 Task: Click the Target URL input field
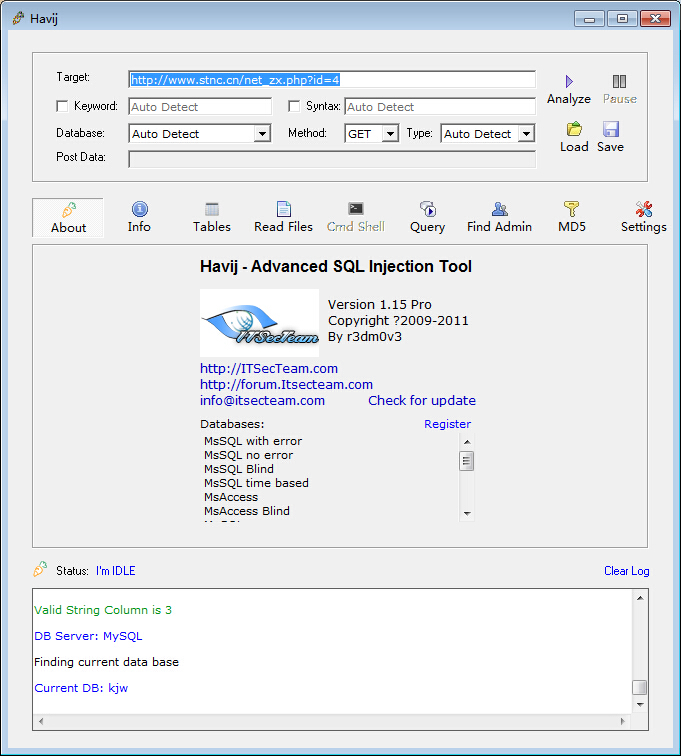point(332,80)
